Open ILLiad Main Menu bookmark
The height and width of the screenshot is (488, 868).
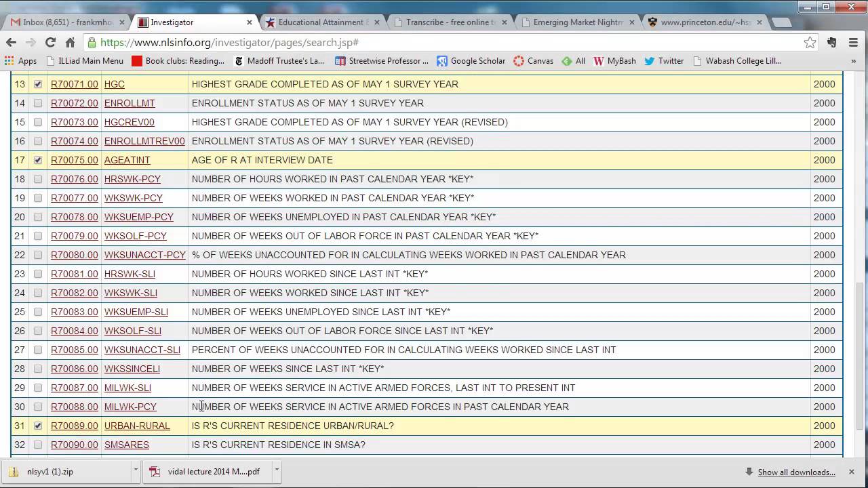coord(85,61)
